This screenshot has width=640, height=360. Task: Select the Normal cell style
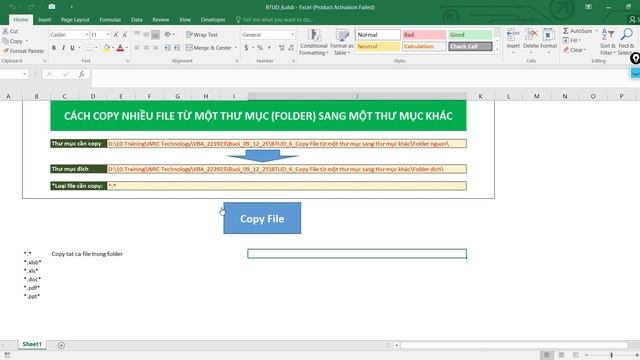tap(378, 35)
